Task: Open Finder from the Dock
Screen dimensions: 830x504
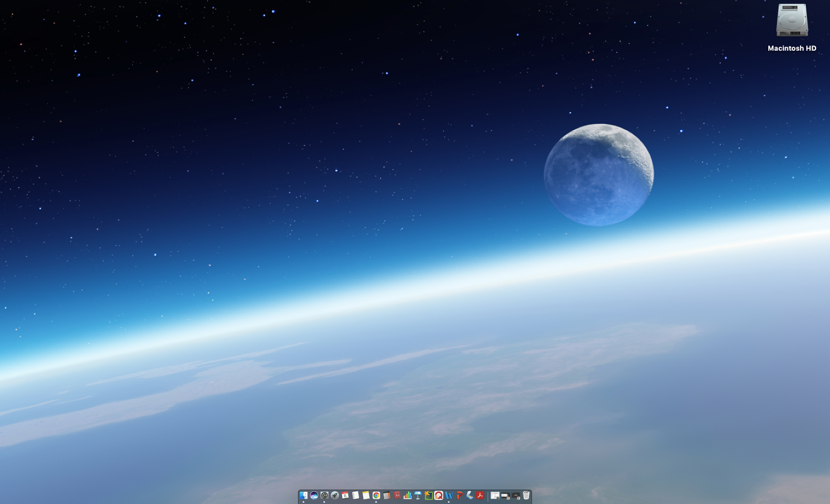Action: click(x=304, y=495)
